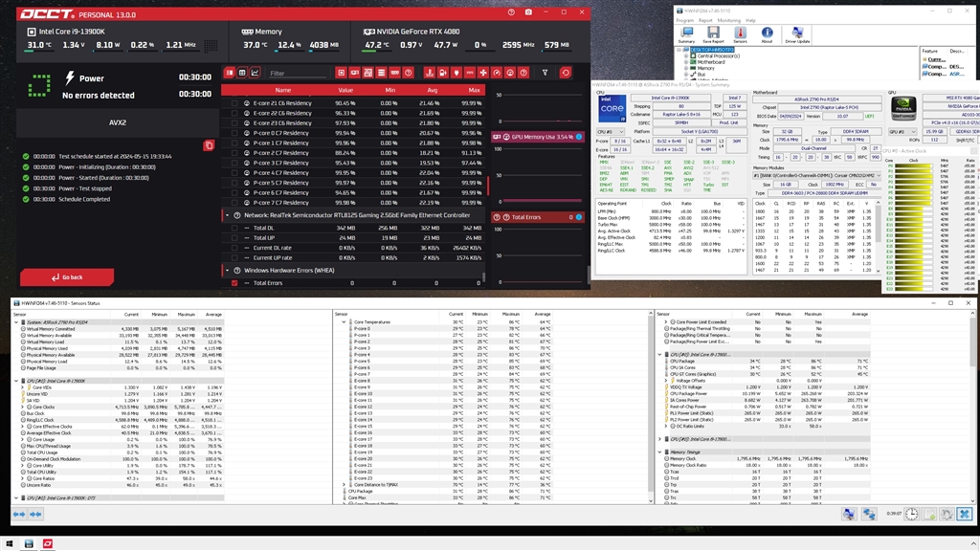
Task: Take a screenshot with OCCT camera icon
Action: [528, 11]
